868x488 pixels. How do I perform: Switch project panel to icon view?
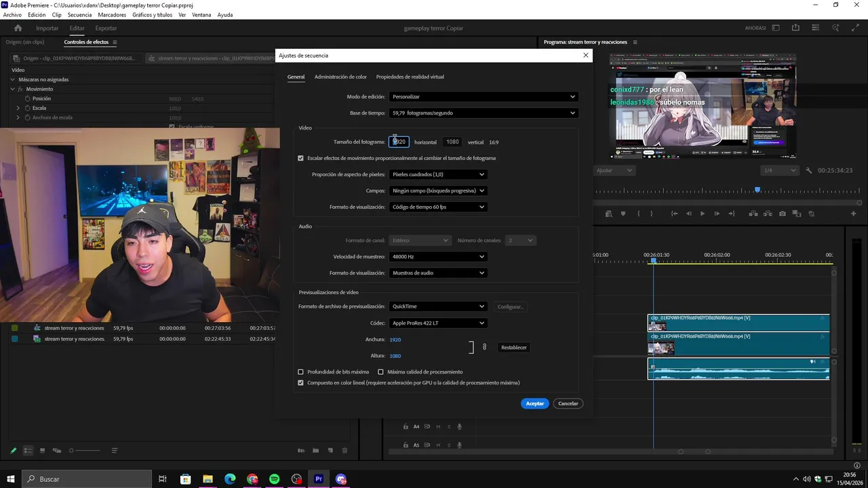tap(42, 451)
